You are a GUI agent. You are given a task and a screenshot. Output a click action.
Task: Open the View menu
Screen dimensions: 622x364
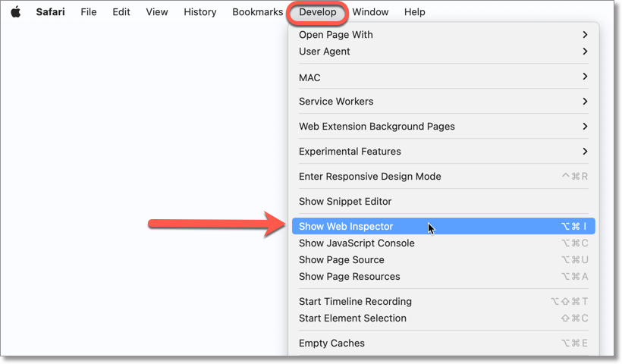(157, 12)
